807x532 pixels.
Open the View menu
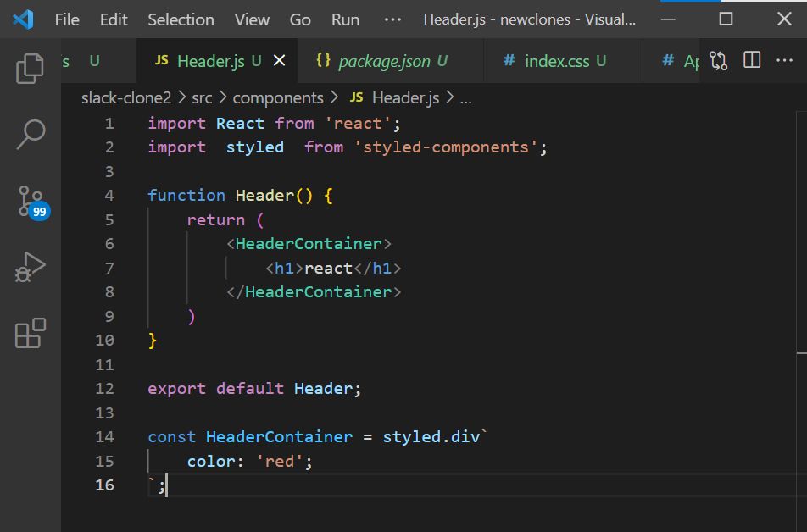pos(252,19)
